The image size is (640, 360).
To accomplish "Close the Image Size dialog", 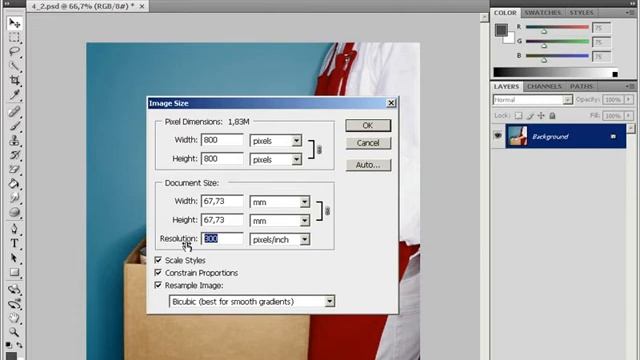I will (x=391, y=103).
